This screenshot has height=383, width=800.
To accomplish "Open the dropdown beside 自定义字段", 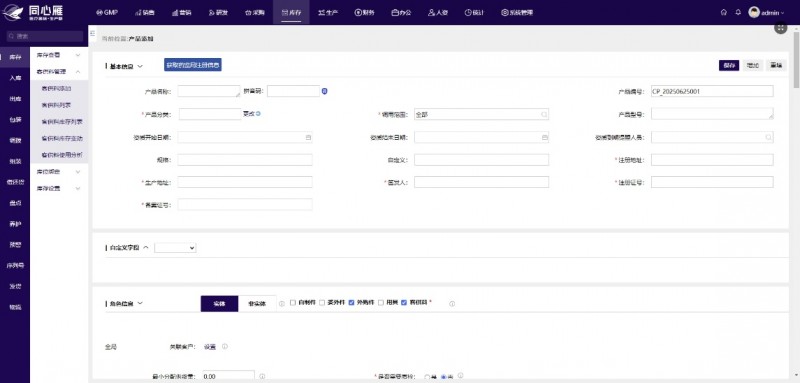I will pos(175,248).
